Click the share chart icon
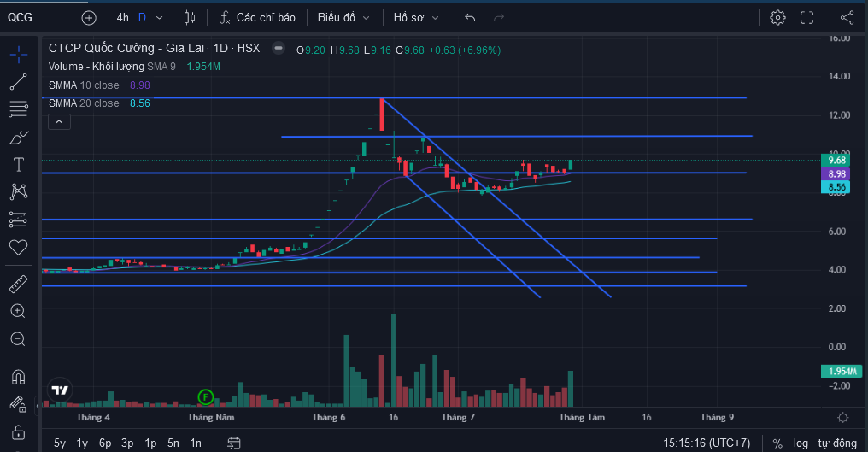 click(847, 18)
